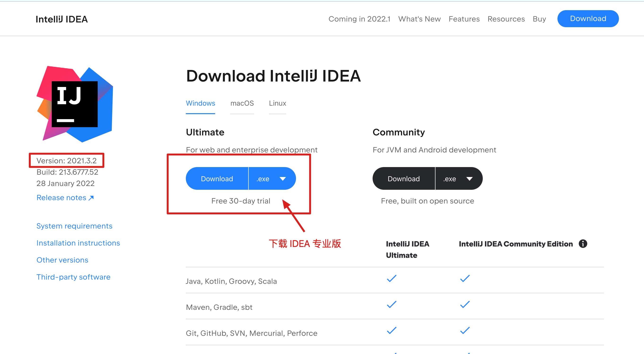Click the Ultimate Download button
This screenshot has width=644, height=354.
tap(217, 178)
